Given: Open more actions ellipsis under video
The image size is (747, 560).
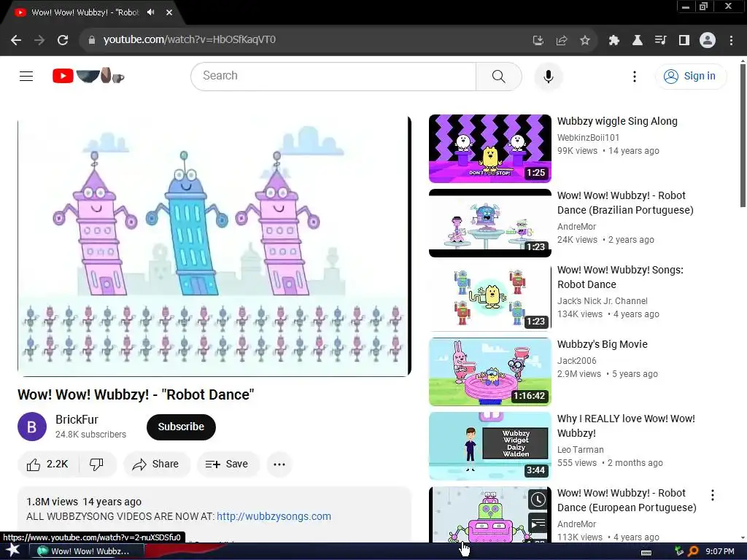Looking at the screenshot, I should pyautogui.click(x=279, y=464).
